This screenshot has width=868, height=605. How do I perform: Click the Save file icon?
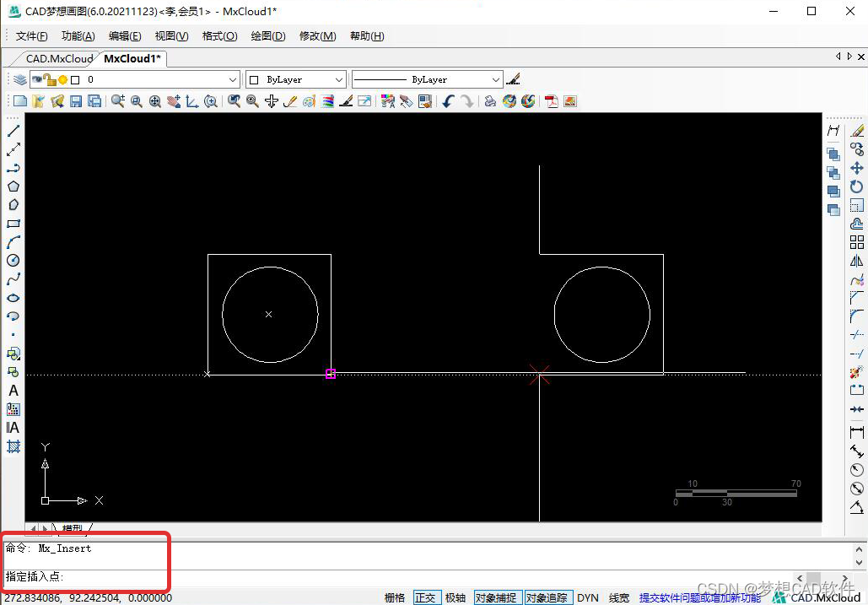coord(76,101)
